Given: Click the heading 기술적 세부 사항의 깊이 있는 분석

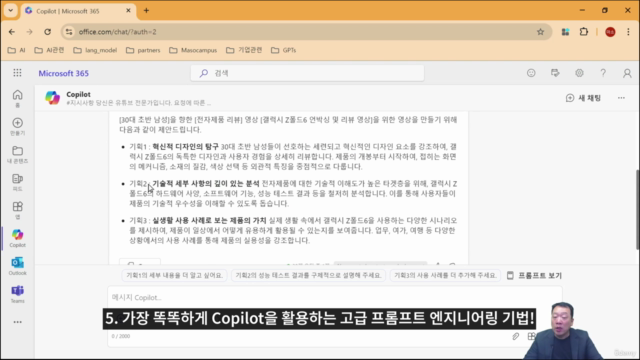Looking at the screenshot, I should point(206,184).
